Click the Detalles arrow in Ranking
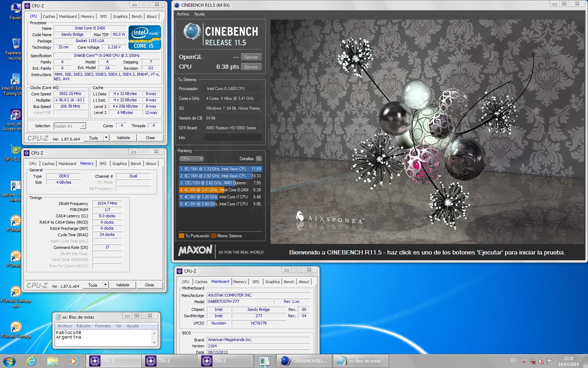Image resolution: width=588 pixels, height=368 pixels. click(259, 159)
